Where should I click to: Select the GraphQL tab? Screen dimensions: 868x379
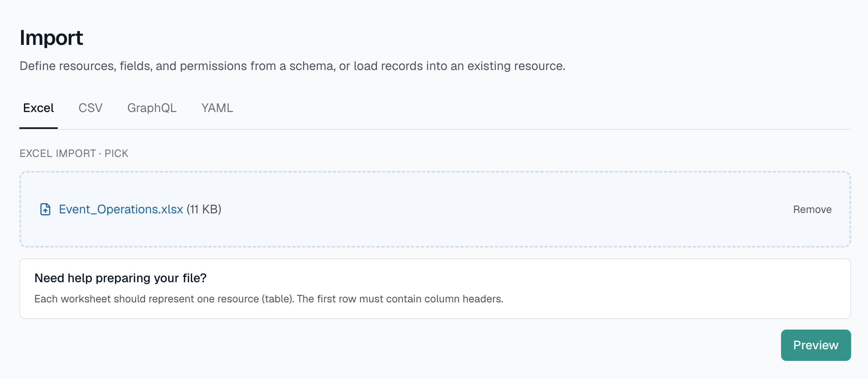click(x=152, y=108)
